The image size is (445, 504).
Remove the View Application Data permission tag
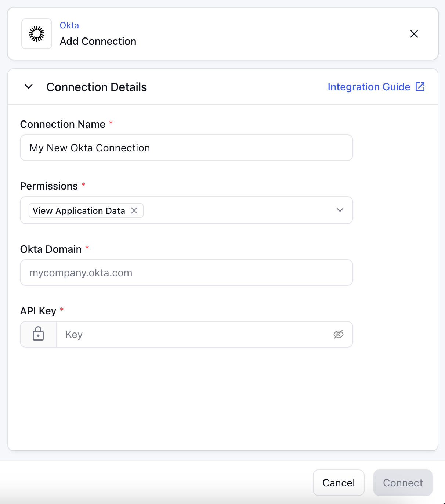coord(134,210)
